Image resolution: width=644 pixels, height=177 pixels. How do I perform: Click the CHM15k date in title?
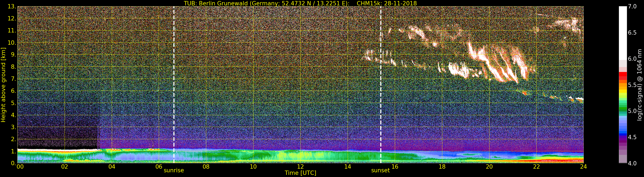(x=386, y=3)
